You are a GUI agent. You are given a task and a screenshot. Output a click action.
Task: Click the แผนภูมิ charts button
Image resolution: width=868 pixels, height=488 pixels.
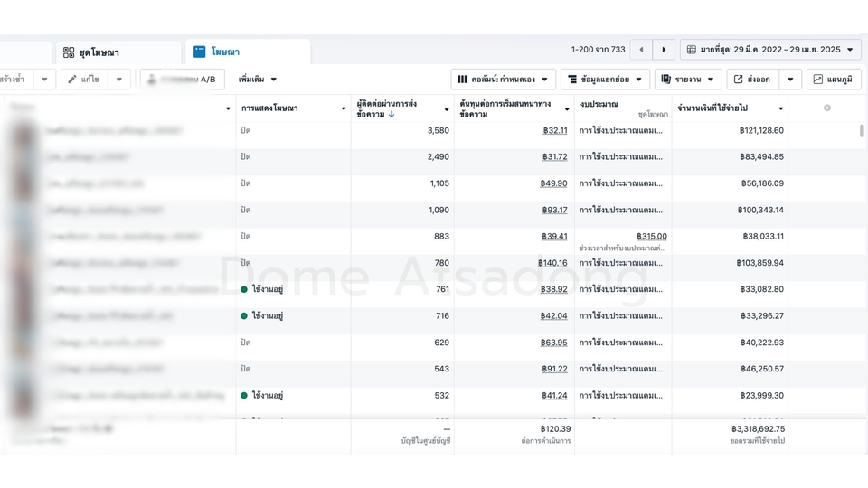point(834,80)
